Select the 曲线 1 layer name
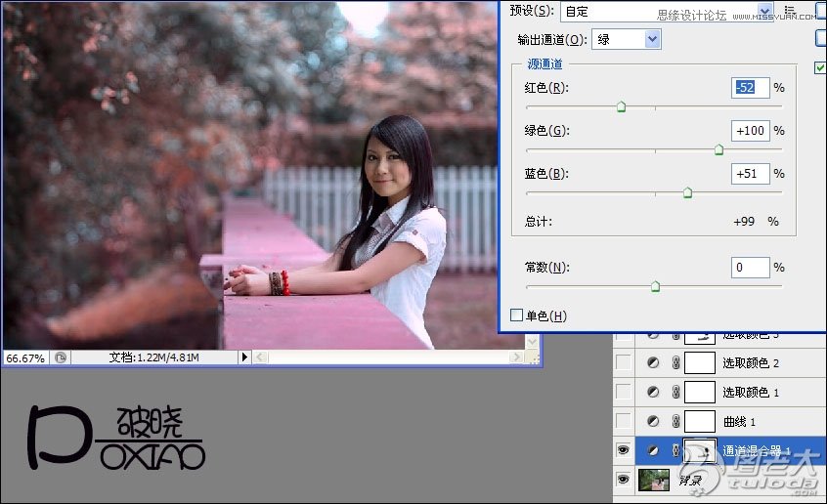Viewport: 827px width, 504px height. [x=739, y=422]
